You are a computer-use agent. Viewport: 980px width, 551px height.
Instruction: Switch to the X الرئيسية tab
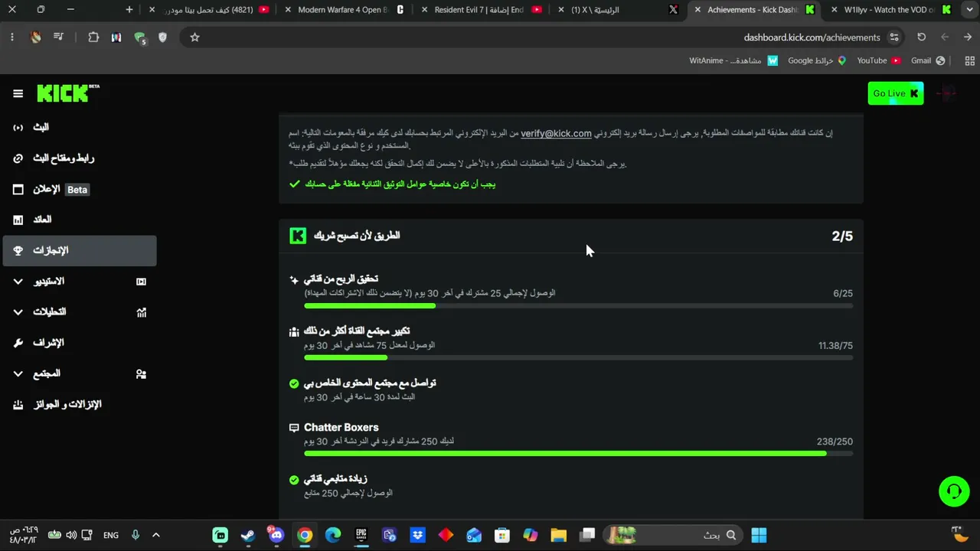617,10
